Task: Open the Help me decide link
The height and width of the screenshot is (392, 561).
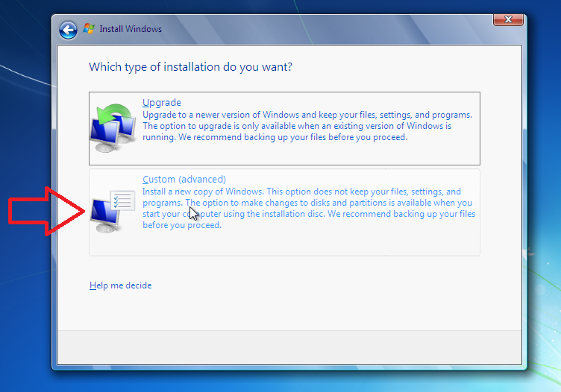Action: point(121,285)
